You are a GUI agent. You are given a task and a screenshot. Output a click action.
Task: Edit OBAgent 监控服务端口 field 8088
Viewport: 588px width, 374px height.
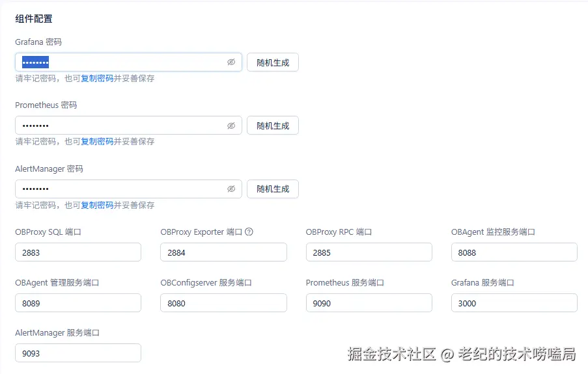point(514,252)
